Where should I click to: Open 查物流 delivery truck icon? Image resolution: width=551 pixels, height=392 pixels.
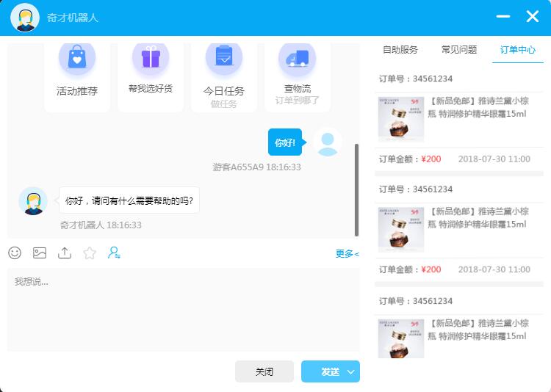click(x=298, y=59)
